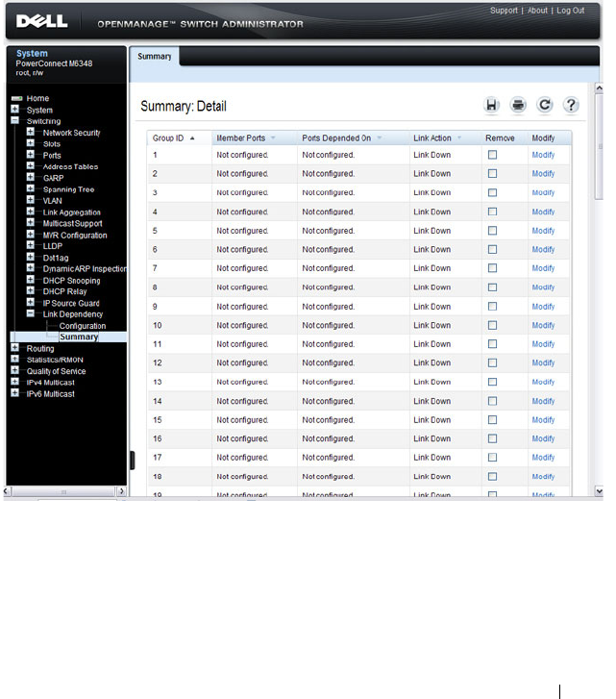
Task: Open the Statistics/RMON tree item
Action: pyautogui.click(x=55, y=360)
